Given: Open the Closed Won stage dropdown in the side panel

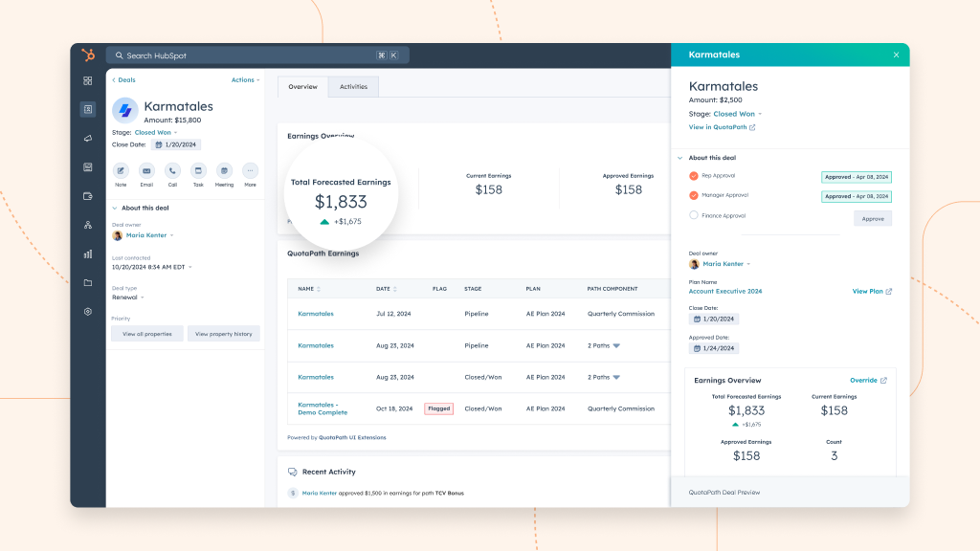Looking at the screenshot, I should pos(738,114).
